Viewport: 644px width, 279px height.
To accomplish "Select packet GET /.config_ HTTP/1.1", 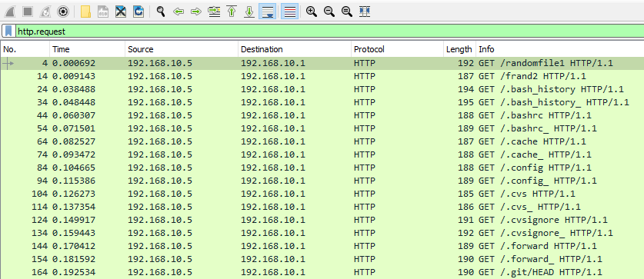I will (x=322, y=181).
